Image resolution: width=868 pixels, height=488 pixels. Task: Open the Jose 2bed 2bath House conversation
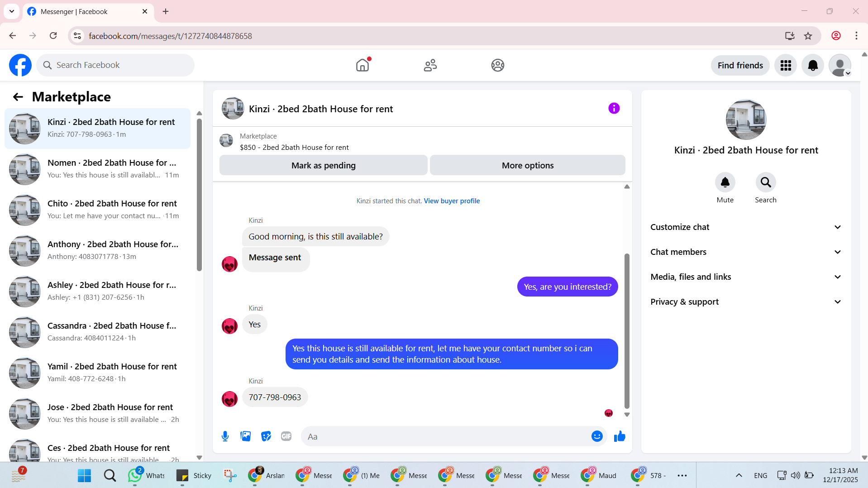click(97, 413)
